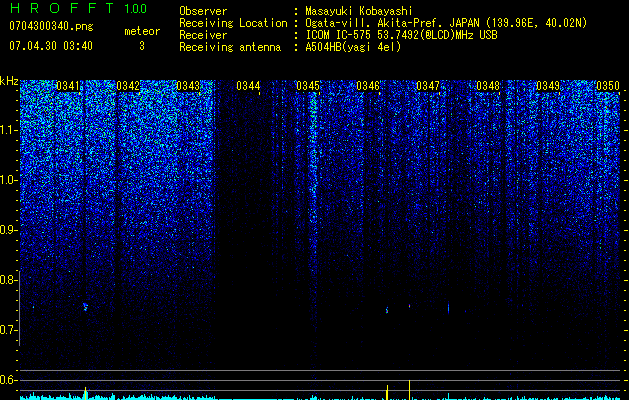Click the kHz axis unit label

[x=9, y=81]
